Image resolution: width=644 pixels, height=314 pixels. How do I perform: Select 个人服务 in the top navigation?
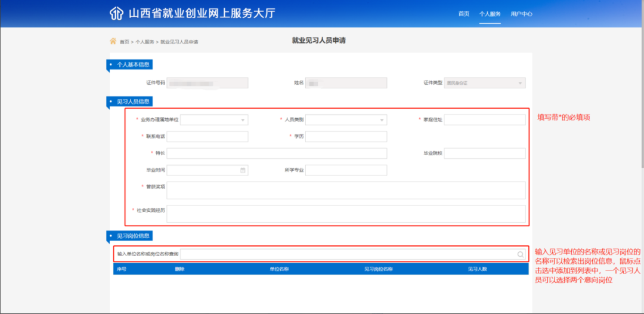click(490, 14)
